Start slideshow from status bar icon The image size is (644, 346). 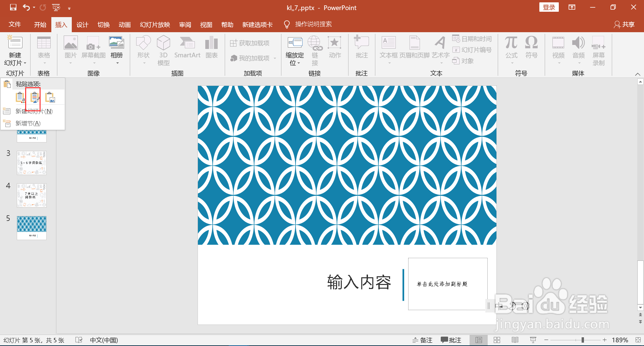[533, 340]
